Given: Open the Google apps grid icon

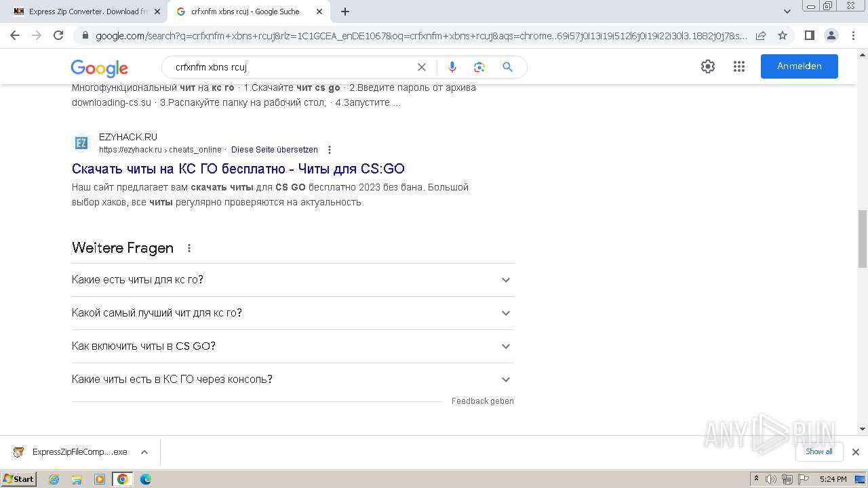Looking at the screenshot, I should coord(739,66).
